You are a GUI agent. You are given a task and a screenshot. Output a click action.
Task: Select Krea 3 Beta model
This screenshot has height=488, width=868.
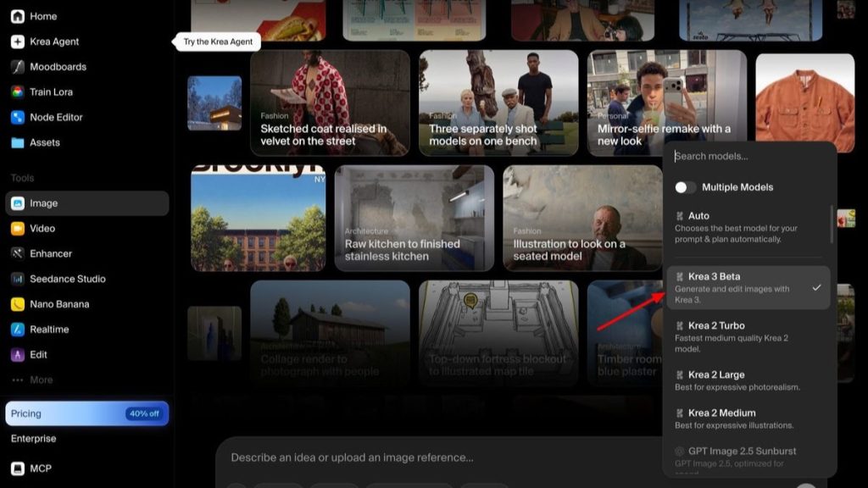pyautogui.click(x=748, y=288)
